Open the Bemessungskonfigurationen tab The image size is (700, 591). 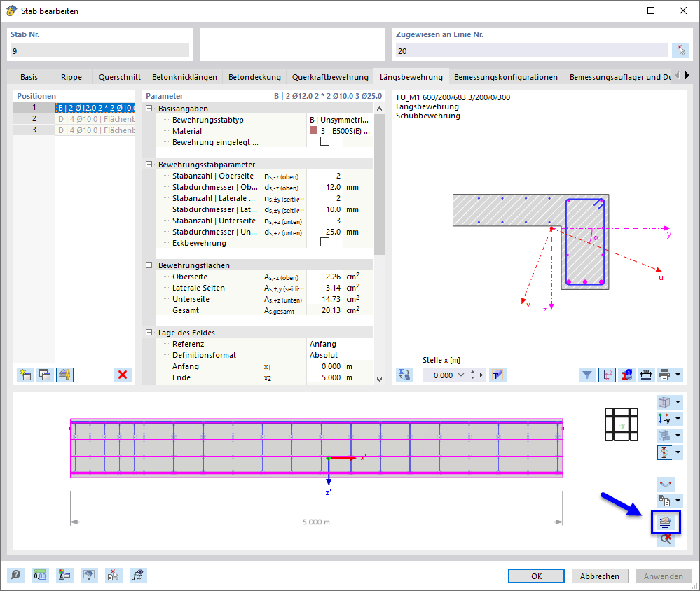[506, 77]
